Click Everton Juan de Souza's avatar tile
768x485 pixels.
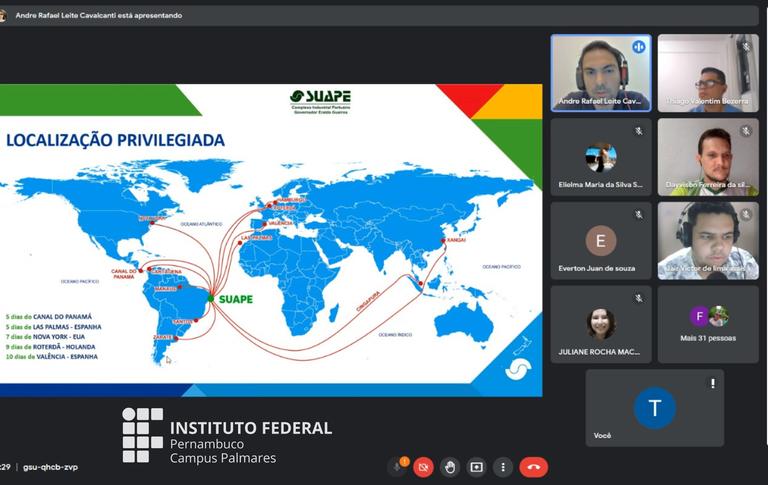[x=600, y=241]
